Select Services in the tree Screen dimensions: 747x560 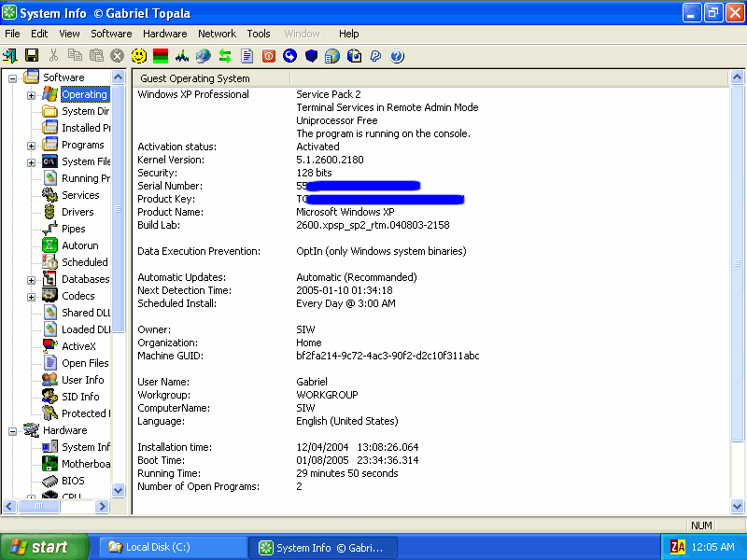pyautogui.click(x=79, y=196)
